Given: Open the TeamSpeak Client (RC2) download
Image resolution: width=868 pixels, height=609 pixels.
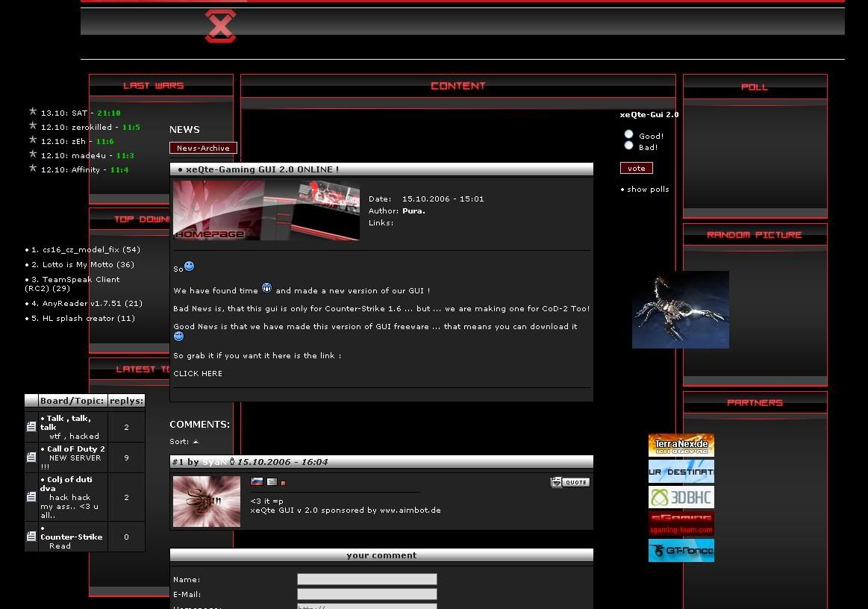Looking at the screenshot, I should (72, 284).
